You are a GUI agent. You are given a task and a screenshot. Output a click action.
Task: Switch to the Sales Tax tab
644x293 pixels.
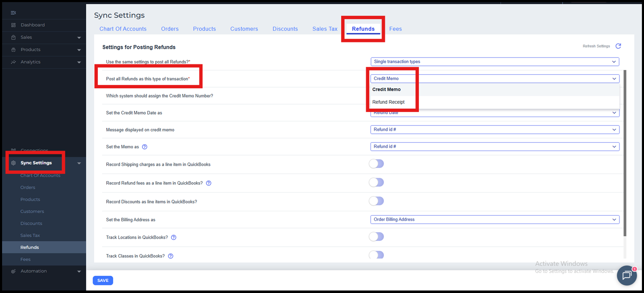(x=325, y=29)
